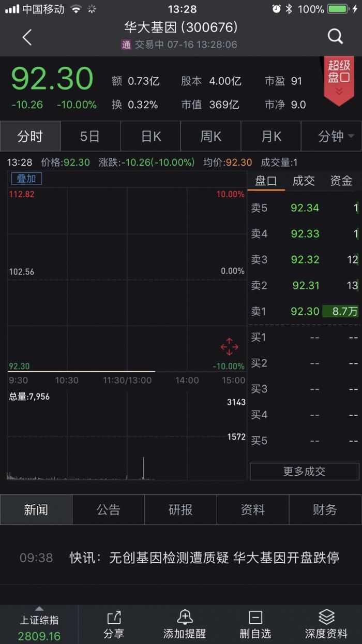
Task: Open the 分钟 dropdown
Action: point(331,136)
